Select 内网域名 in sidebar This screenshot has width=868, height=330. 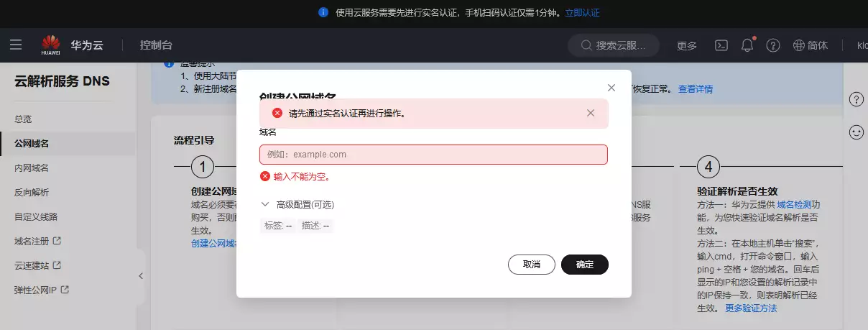(32, 168)
